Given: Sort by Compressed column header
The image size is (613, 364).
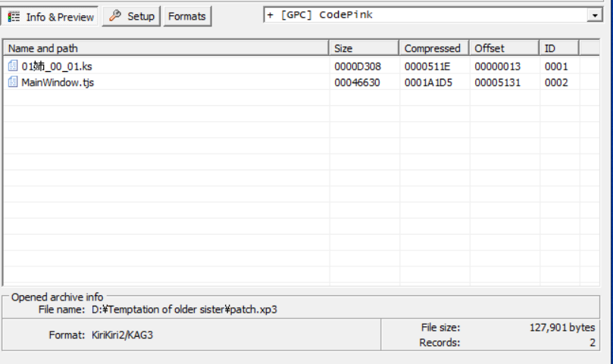Looking at the screenshot, I should (x=434, y=48).
